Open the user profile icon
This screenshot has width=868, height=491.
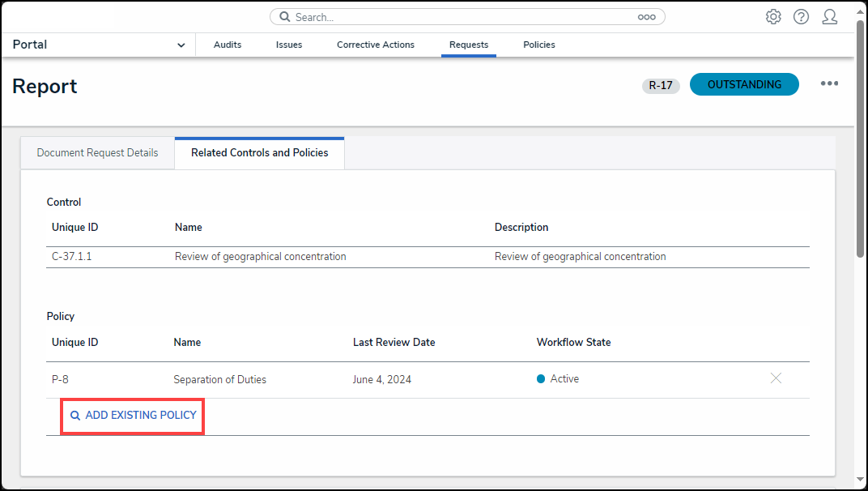pos(829,17)
